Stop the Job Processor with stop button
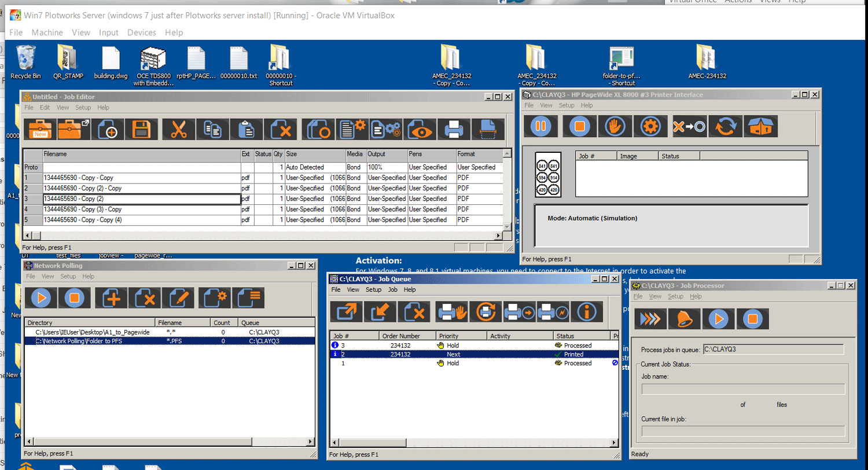The image size is (868, 470). tap(752, 318)
